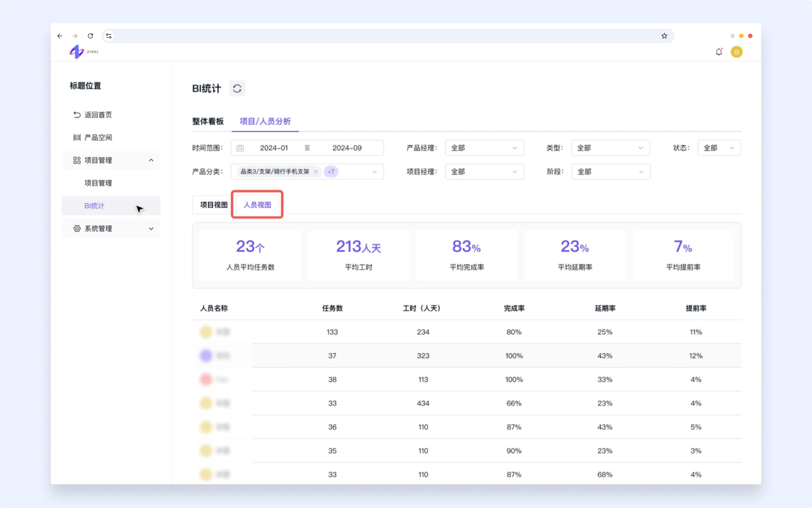Image resolution: width=812 pixels, height=508 pixels.
Task: Click the work hours cell 434
Action: click(x=423, y=403)
